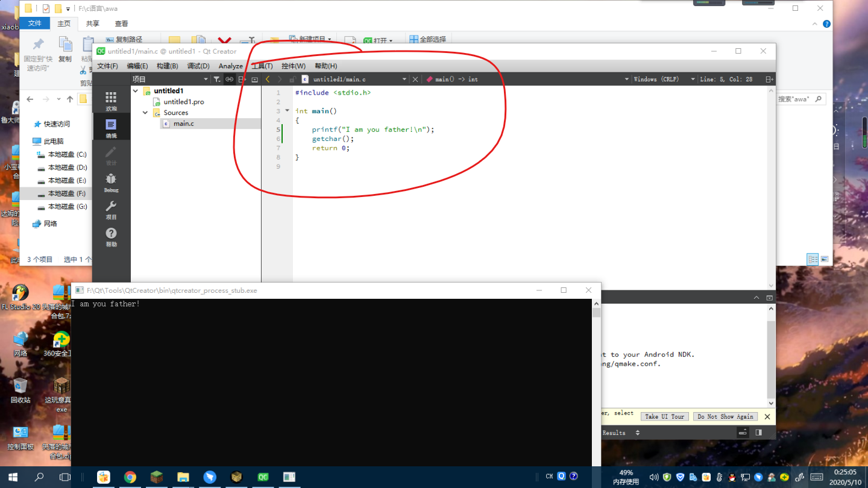Click the search "awa" field in Explorer
The width and height of the screenshot is (868, 488).
pos(800,99)
